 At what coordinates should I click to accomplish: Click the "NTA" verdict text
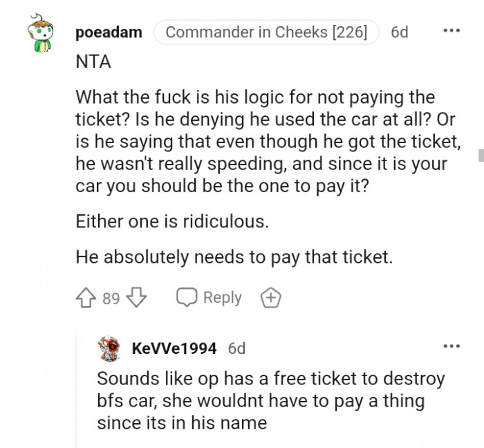tap(93, 61)
